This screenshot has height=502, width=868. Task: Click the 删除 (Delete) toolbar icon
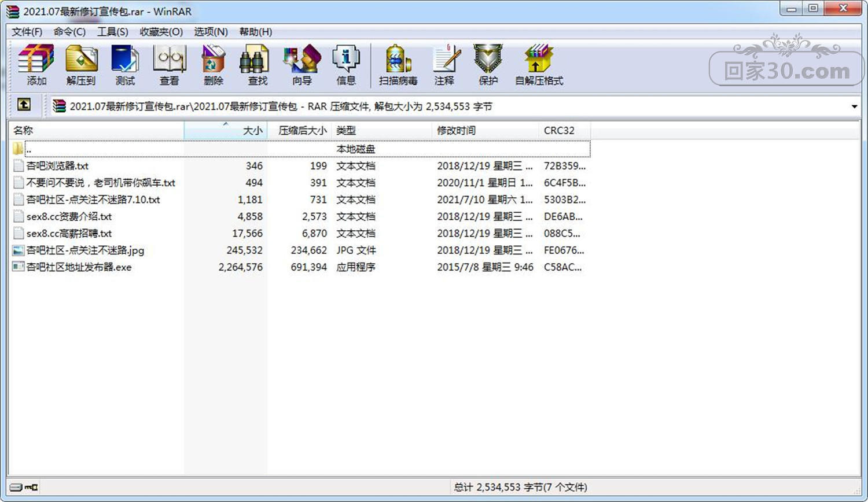pyautogui.click(x=213, y=65)
